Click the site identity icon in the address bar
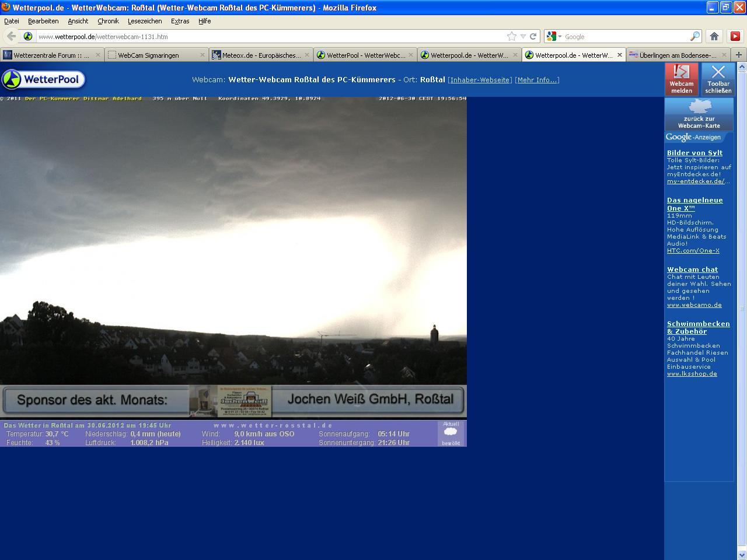 tap(27, 36)
